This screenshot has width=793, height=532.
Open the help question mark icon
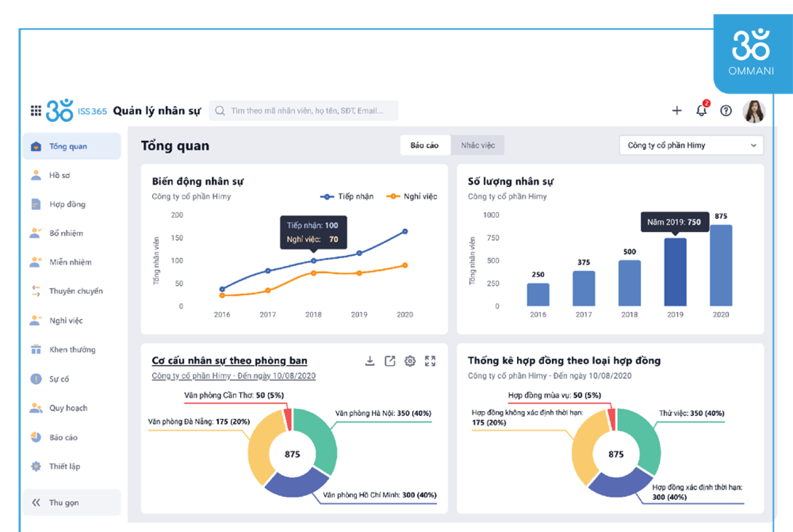(x=726, y=111)
